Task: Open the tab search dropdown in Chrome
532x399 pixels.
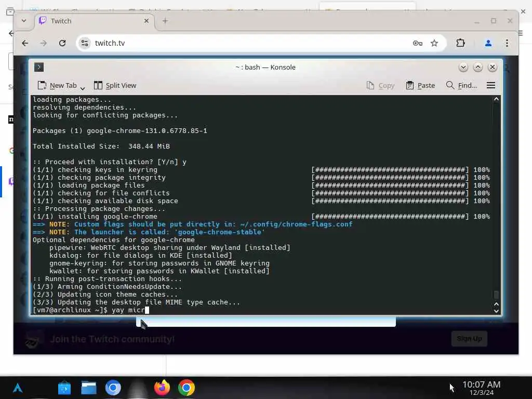Action: (24, 21)
